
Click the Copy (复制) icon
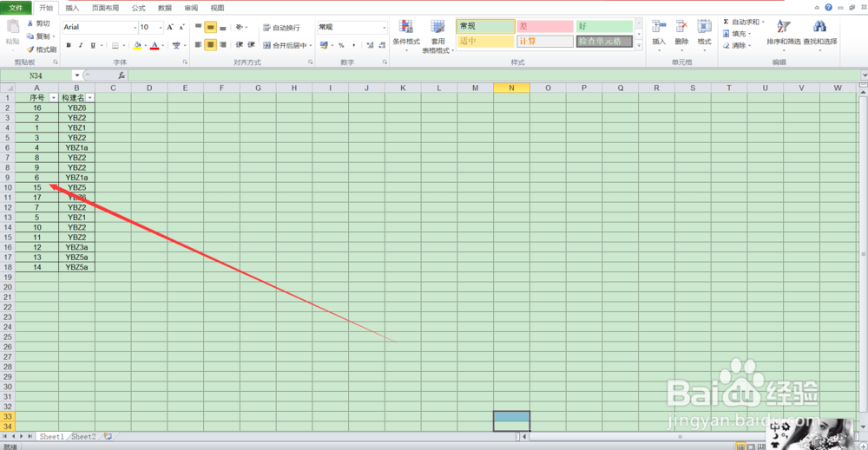(x=30, y=36)
